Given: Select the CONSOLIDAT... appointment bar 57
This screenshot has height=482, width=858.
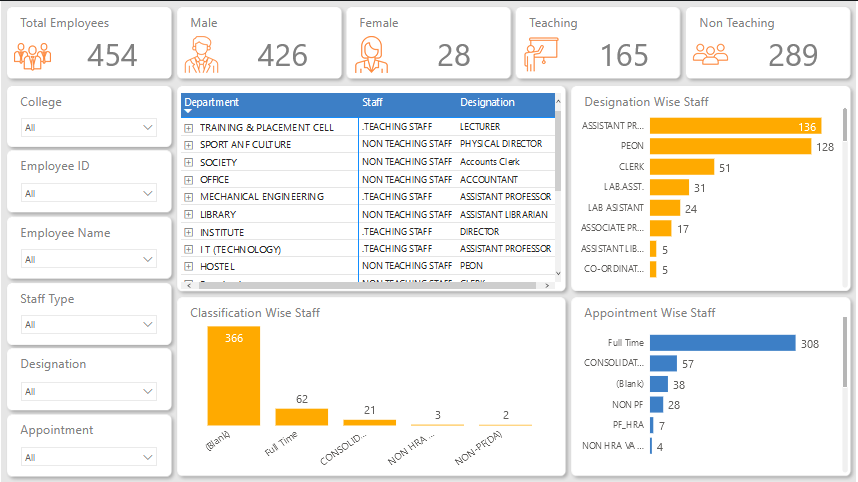Looking at the screenshot, I should [x=663, y=363].
